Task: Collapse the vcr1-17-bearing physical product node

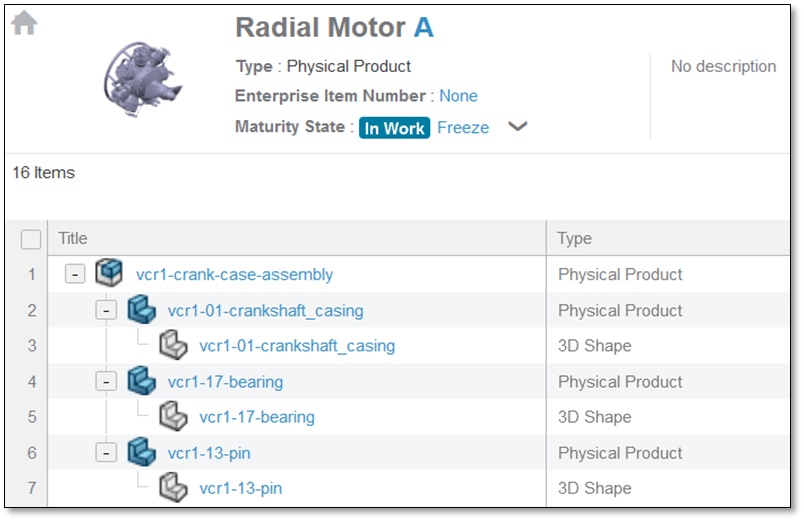Action: coord(106,381)
